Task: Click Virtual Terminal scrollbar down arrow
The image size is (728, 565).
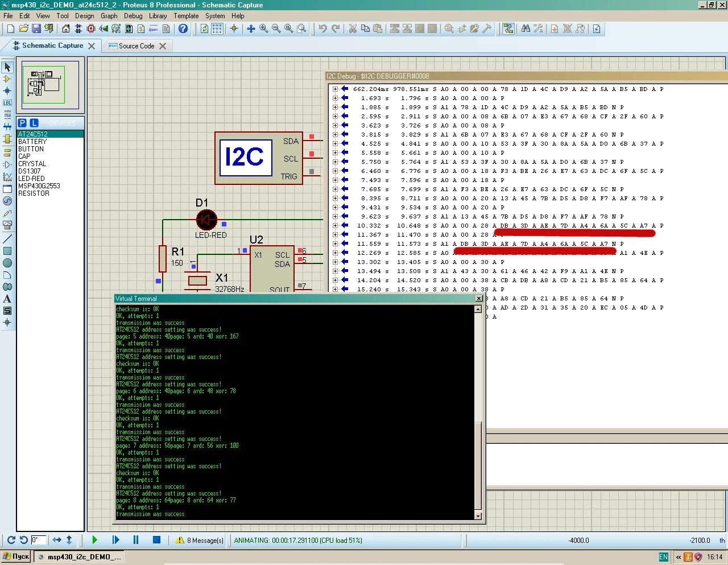Action: click(478, 515)
